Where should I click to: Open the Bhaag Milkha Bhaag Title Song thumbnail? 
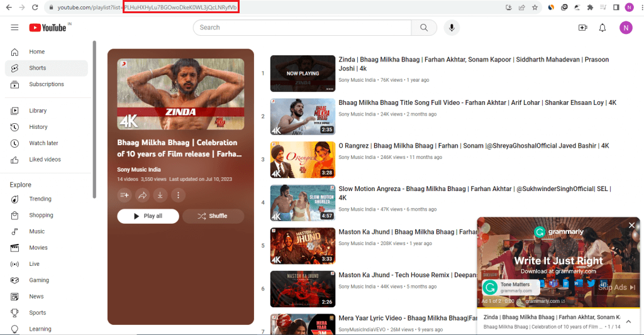(303, 117)
